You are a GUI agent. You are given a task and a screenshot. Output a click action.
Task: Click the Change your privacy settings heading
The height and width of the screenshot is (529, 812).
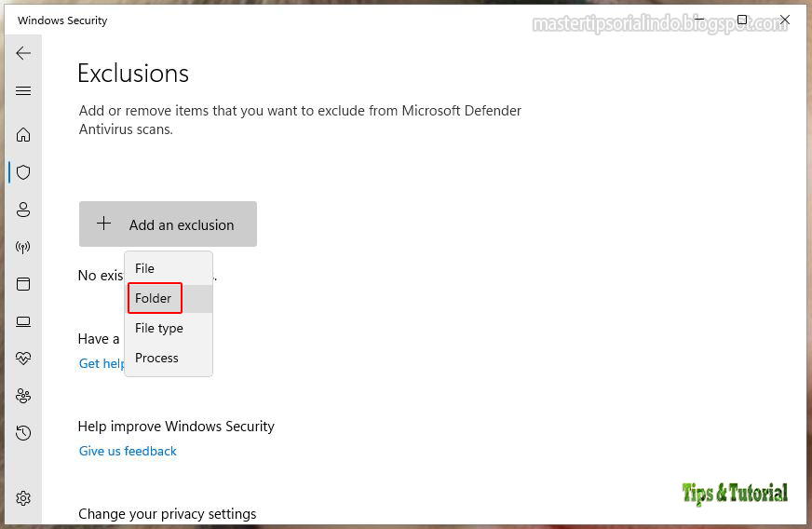click(x=168, y=513)
